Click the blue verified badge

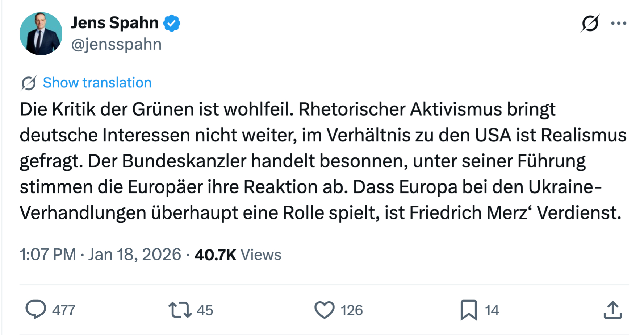(x=172, y=23)
